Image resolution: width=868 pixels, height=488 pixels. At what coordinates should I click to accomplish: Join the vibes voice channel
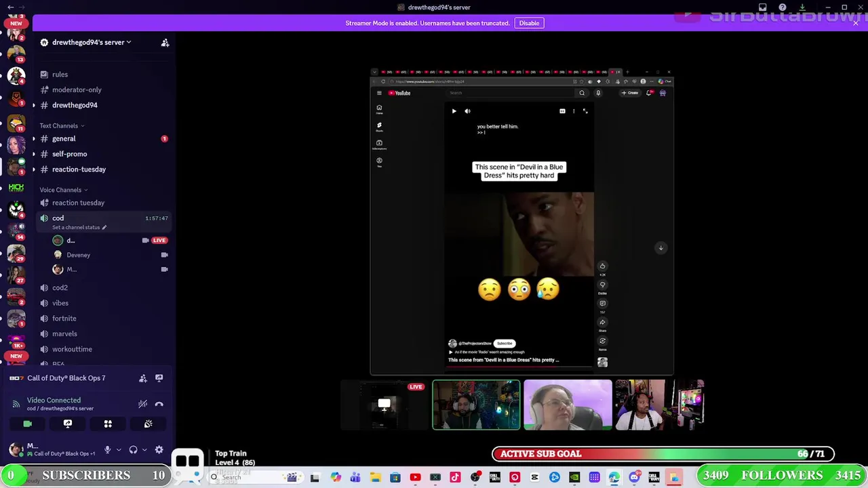(x=102, y=303)
